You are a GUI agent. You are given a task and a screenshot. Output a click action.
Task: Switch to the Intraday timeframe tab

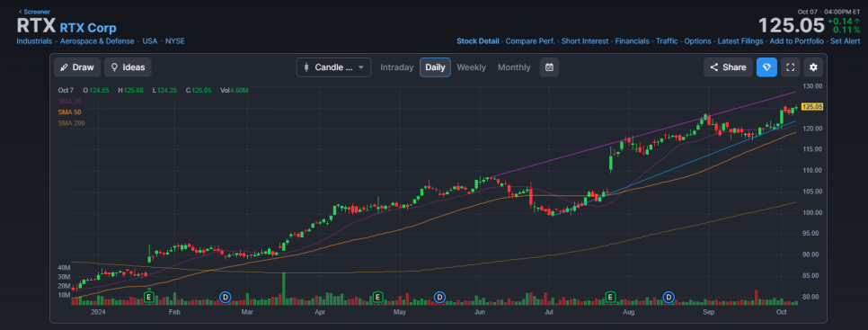[397, 67]
